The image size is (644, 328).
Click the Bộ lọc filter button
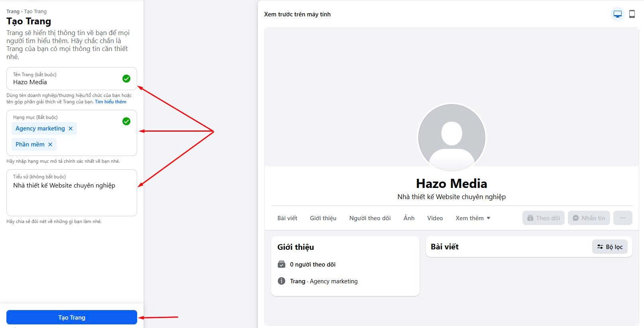610,247
